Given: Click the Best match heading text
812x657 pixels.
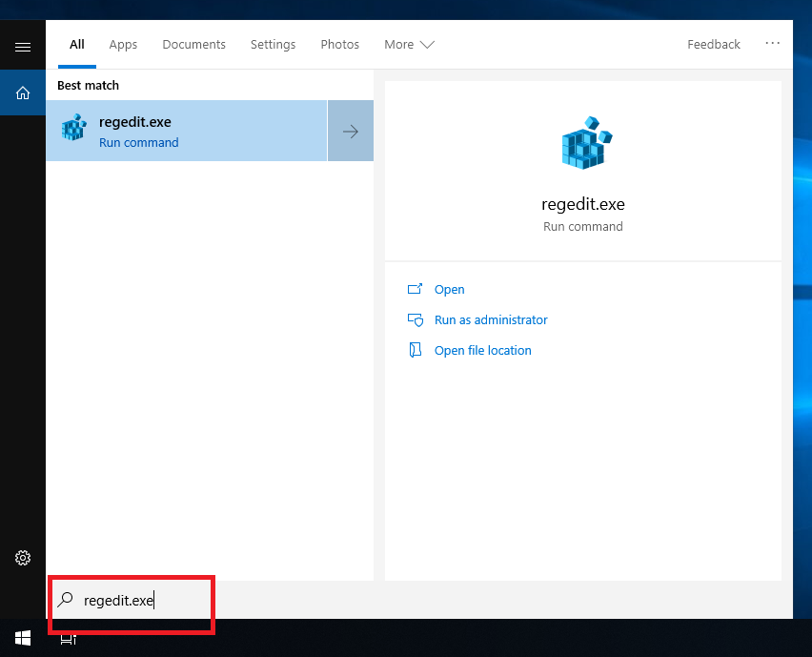Looking at the screenshot, I should [88, 86].
